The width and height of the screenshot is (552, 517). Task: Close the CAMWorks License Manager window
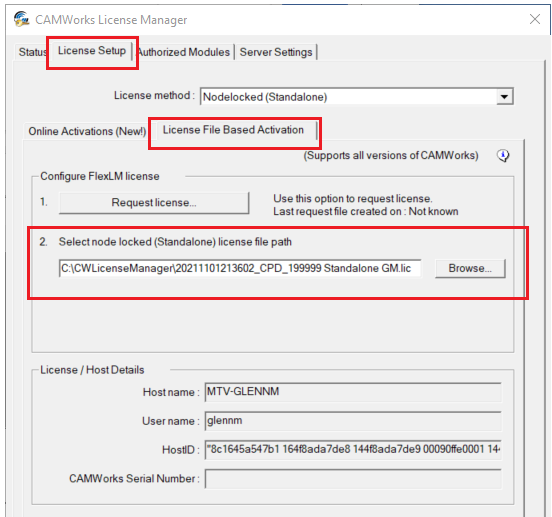535,19
